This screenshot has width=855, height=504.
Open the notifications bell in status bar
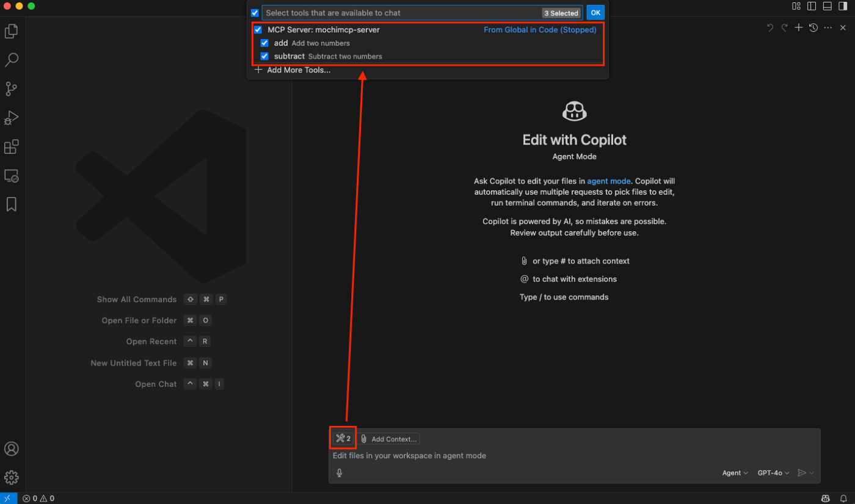coord(843,499)
